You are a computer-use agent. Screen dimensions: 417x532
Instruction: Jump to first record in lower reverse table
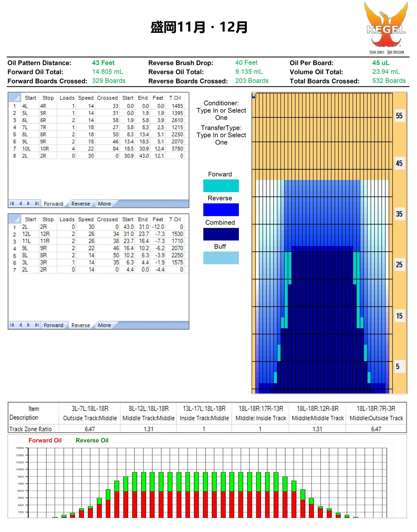(x=12, y=325)
